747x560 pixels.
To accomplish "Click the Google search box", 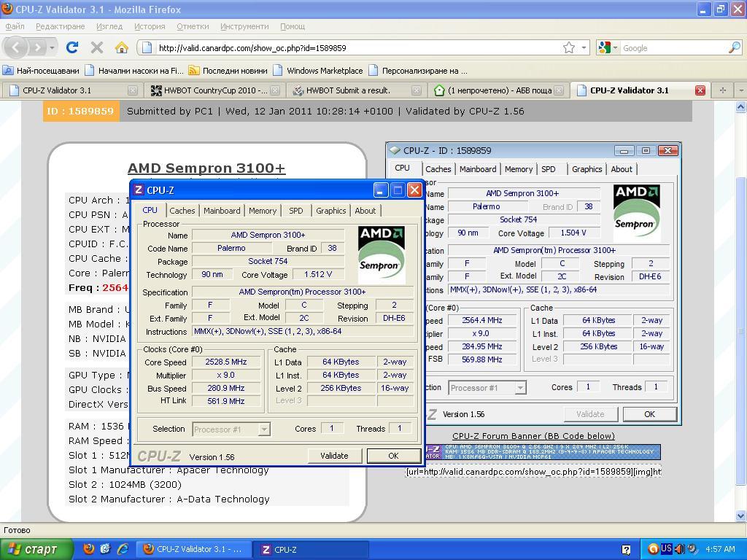I will pos(673,47).
